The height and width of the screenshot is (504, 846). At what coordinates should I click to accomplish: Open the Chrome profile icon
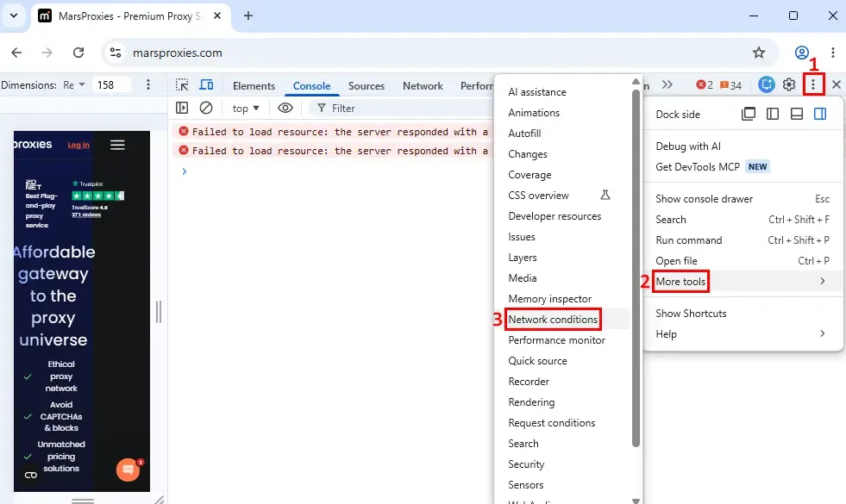click(802, 53)
